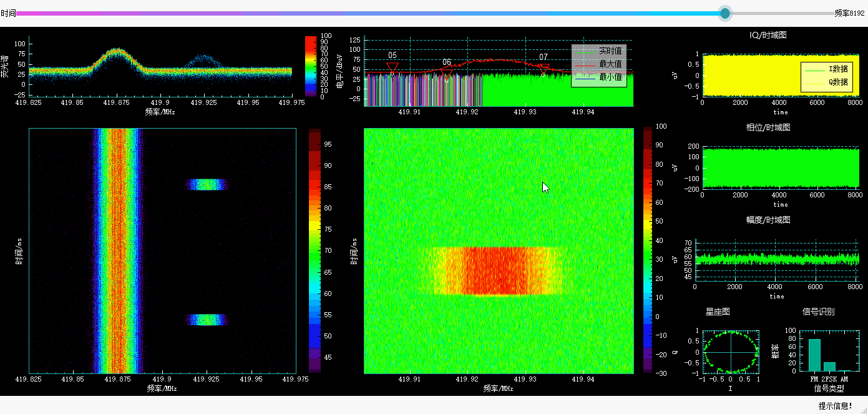This screenshot has width=868, height=414.
Task: Click the 频率8192 label at slider end
Action: 850,13
